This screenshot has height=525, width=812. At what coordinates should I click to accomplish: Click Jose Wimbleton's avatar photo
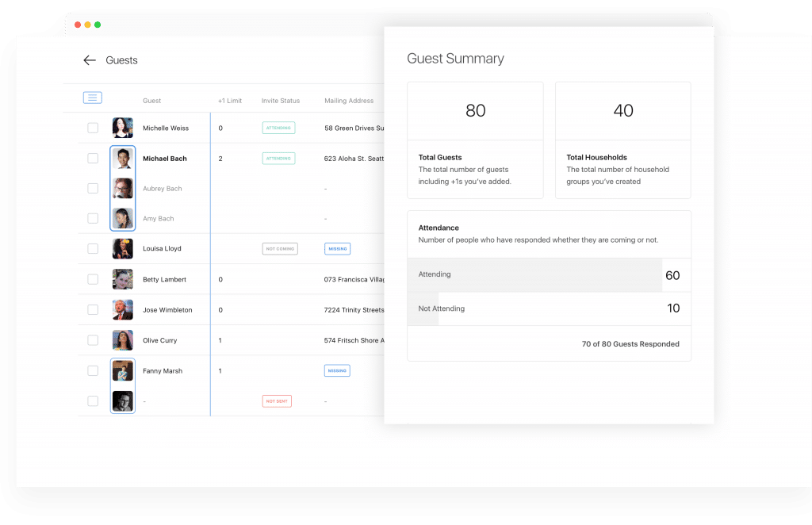pos(122,309)
